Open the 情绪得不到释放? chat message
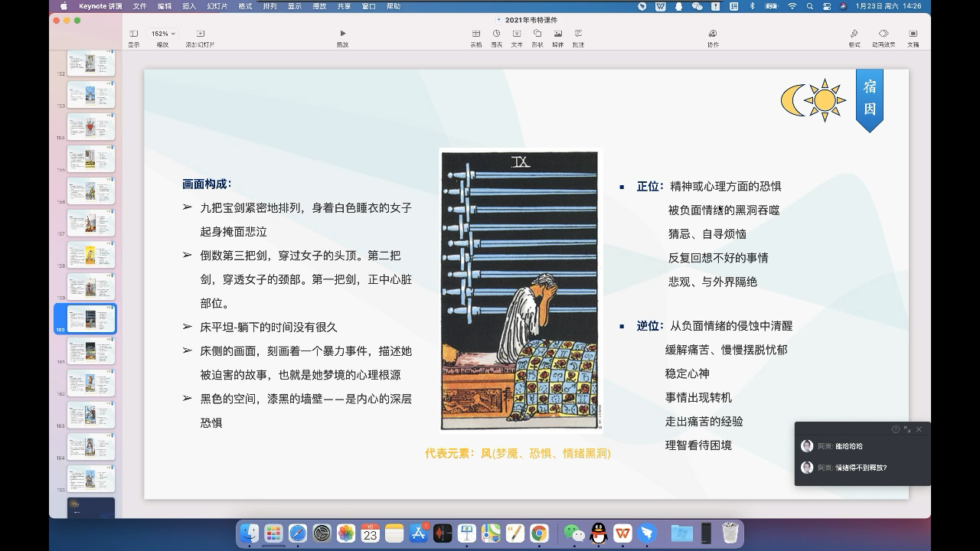Screen dimensions: 980x551 click(863, 468)
